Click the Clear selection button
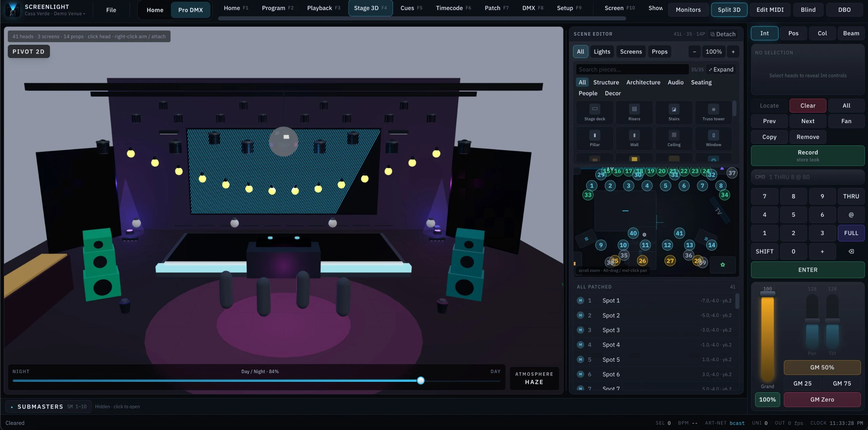868x430 pixels. (x=808, y=105)
